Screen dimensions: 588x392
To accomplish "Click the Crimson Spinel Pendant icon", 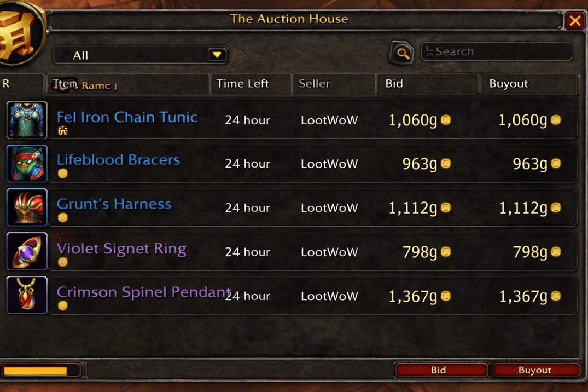I will tap(27, 295).
